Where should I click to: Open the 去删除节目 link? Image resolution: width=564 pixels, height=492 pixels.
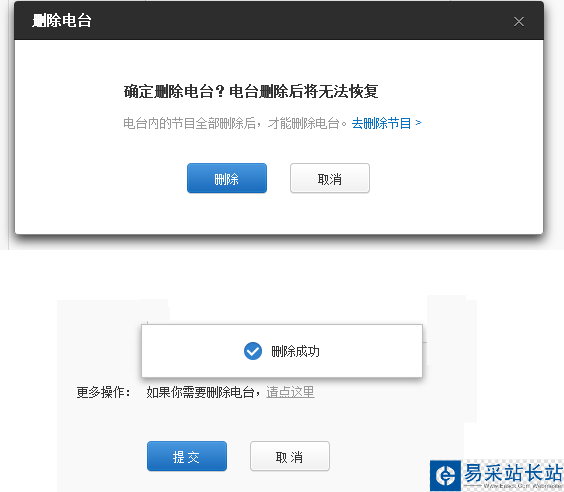click(387, 123)
